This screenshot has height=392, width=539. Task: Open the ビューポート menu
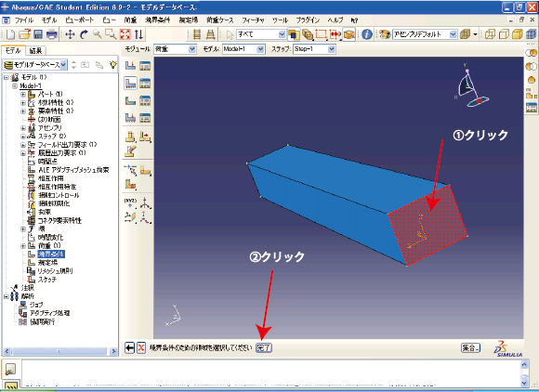79,20
